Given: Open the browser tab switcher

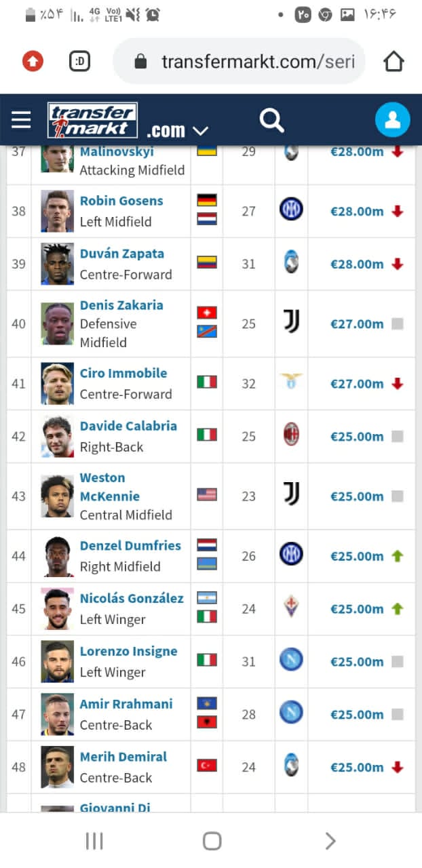Looking at the screenshot, I should pyautogui.click(x=80, y=62).
